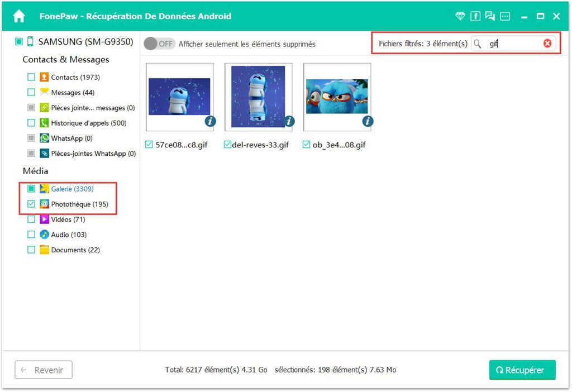The width and height of the screenshot is (572, 392).
Task: Open the diamond premium icon
Action: [460, 16]
